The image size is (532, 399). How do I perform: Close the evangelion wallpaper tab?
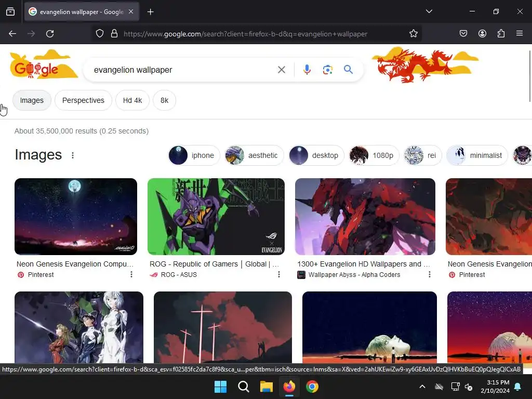pos(131,11)
